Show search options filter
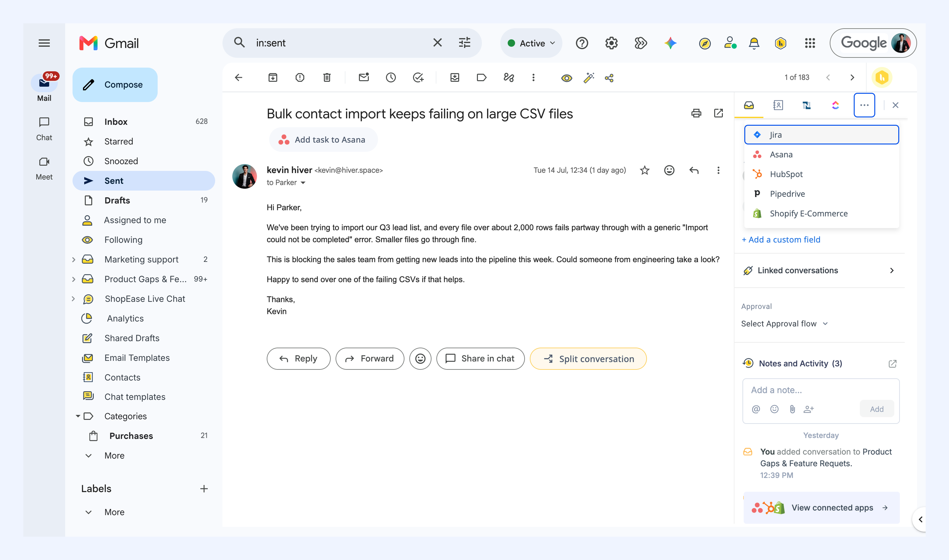 tap(464, 43)
